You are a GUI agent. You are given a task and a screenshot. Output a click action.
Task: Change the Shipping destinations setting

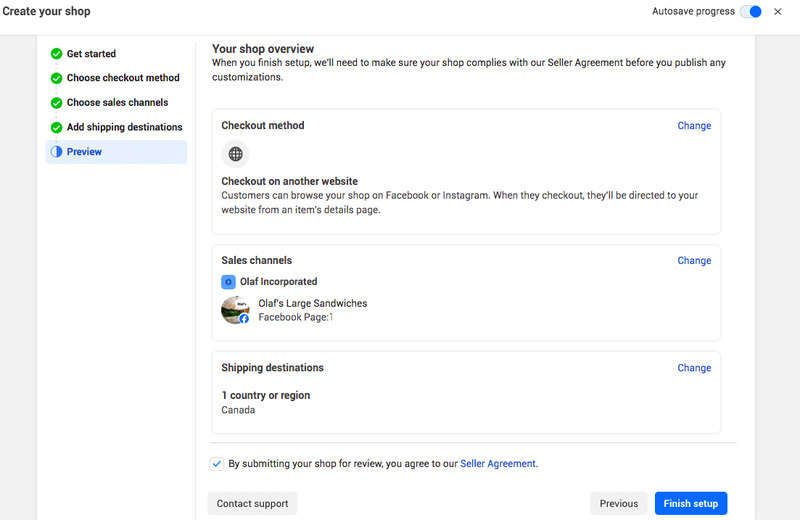click(x=694, y=368)
